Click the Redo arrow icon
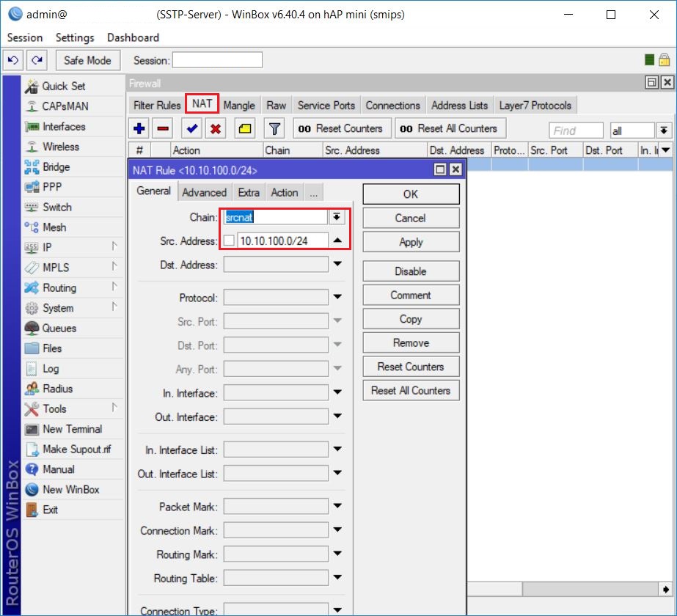Viewport: 677px width, 616px height. tap(37, 60)
